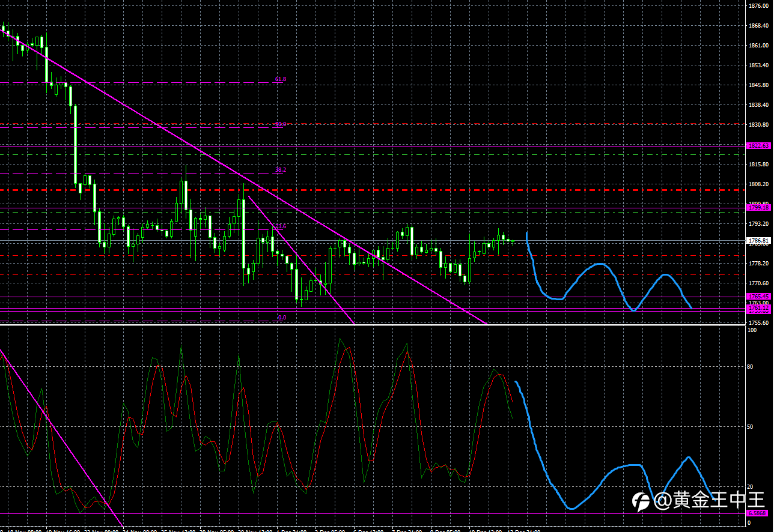Image resolution: width=774 pixels, height=532 pixels.
Task: Select the magenta 1822.63 price tag
Action: tap(758, 146)
